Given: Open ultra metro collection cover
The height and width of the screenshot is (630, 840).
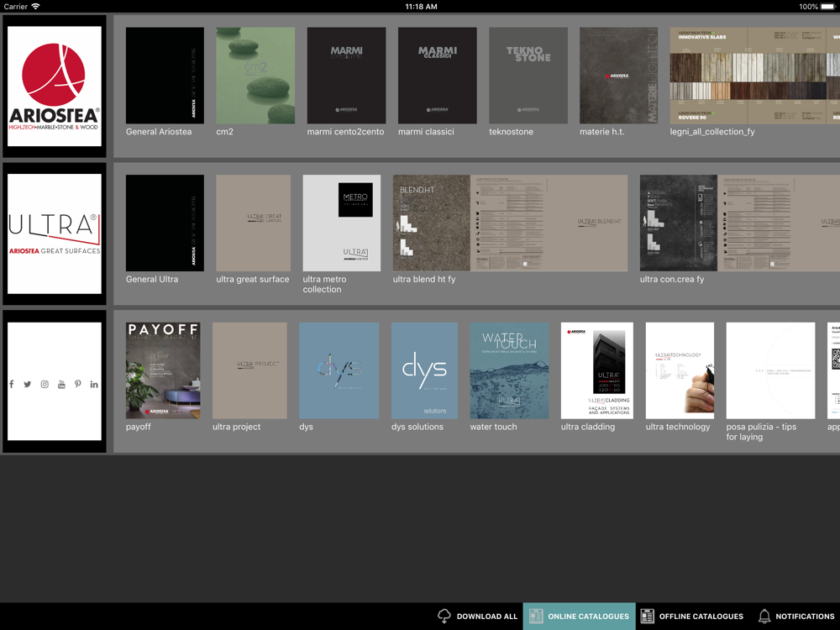Looking at the screenshot, I should (x=342, y=223).
